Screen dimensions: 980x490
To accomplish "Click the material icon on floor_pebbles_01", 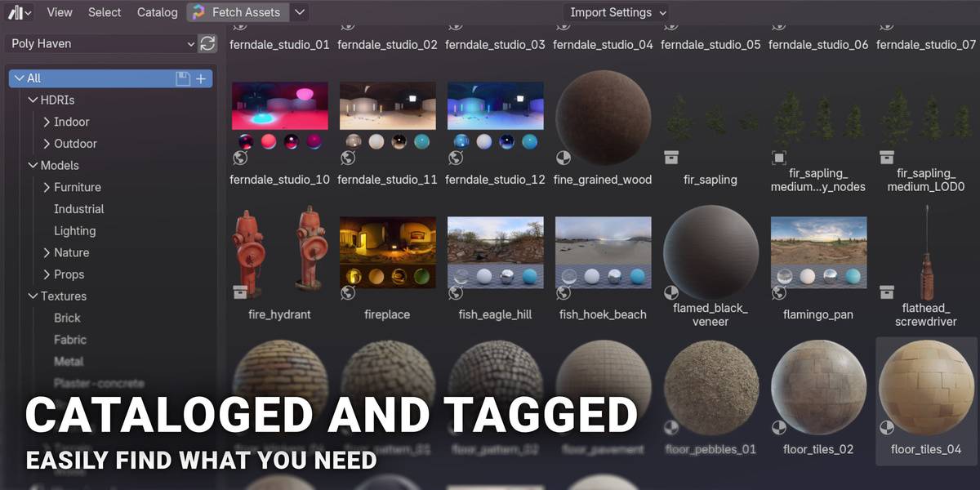I will (x=671, y=427).
